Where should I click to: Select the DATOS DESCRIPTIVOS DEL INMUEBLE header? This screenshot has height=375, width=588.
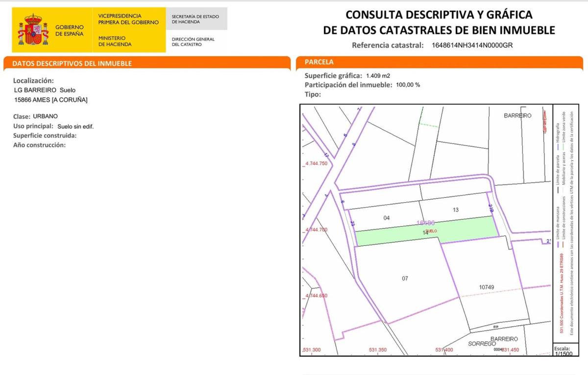pyautogui.click(x=72, y=64)
